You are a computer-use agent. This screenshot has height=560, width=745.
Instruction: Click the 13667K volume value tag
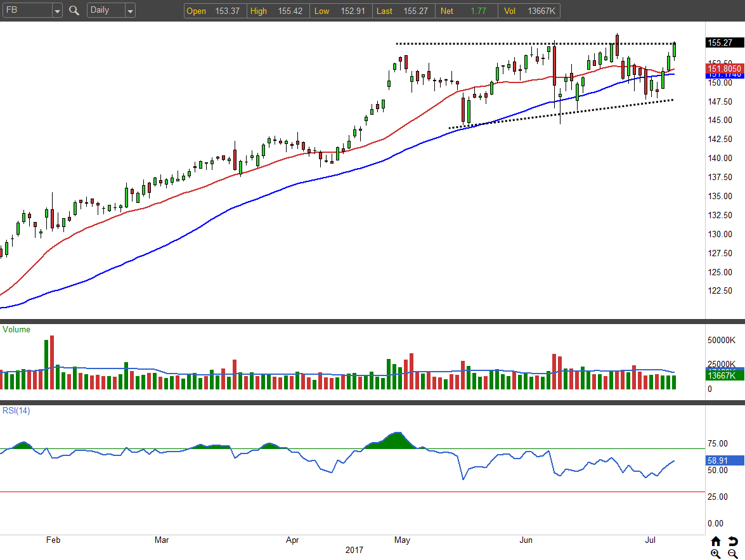[x=724, y=375]
